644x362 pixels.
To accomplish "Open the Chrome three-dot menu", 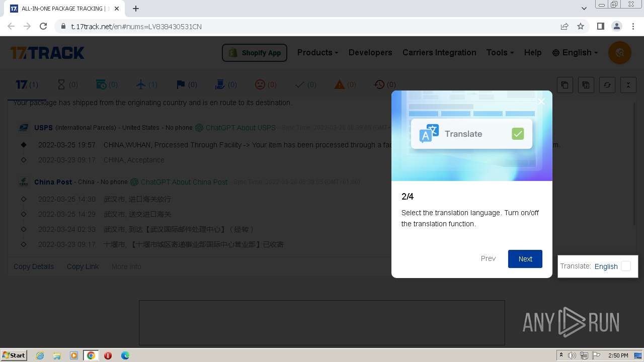I will 632,26.
